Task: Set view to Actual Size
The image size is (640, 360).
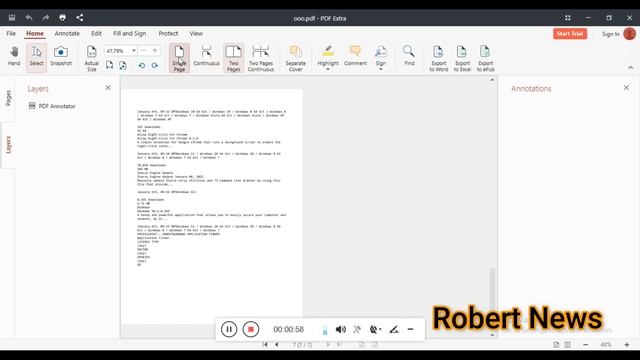Action: (91, 58)
